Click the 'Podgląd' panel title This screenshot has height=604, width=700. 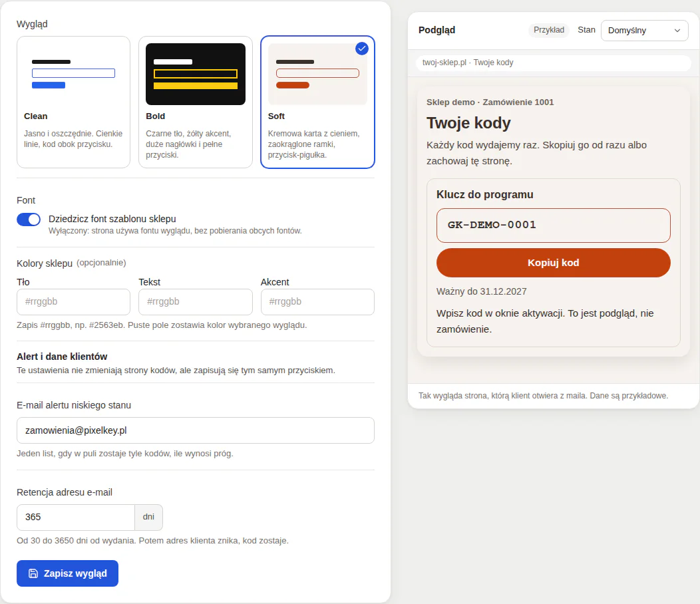click(437, 30)
